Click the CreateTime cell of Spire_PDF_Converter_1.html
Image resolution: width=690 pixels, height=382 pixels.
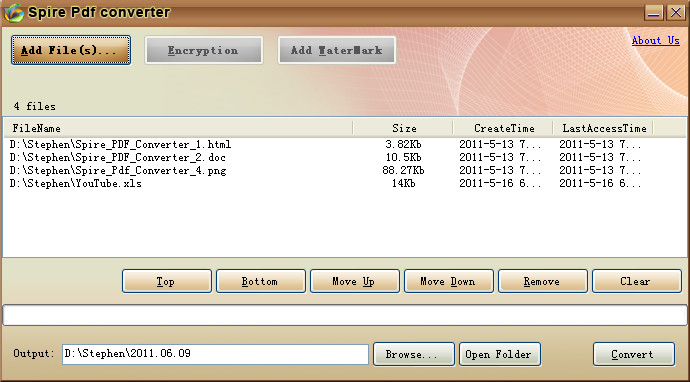(x=500, y=144)
